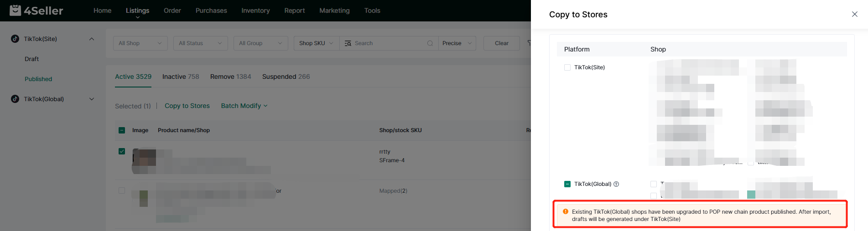Click into the Search input field
Image resolution: width=868 pixels, height=231 pixels.
(x=389, y=43)
